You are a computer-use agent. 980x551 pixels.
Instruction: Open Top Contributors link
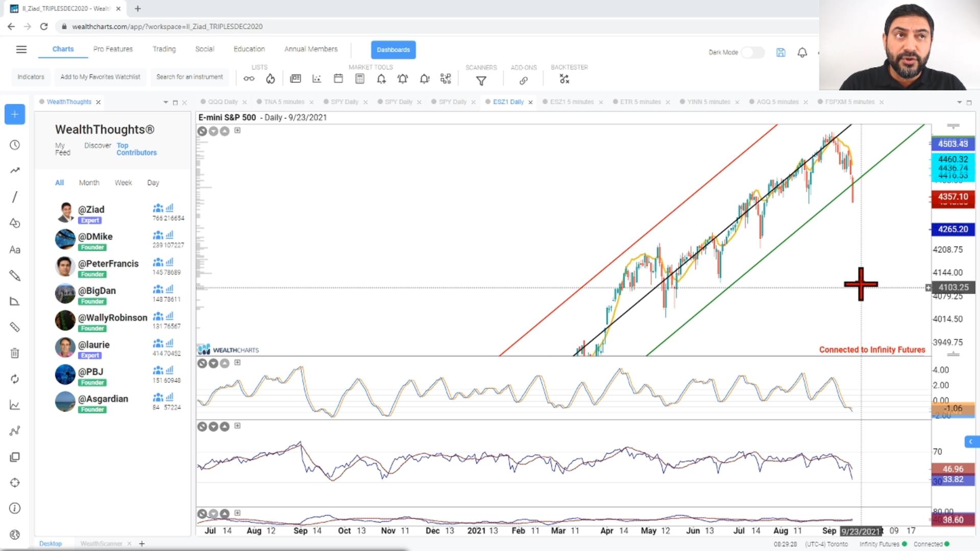[x=136, y=149]
